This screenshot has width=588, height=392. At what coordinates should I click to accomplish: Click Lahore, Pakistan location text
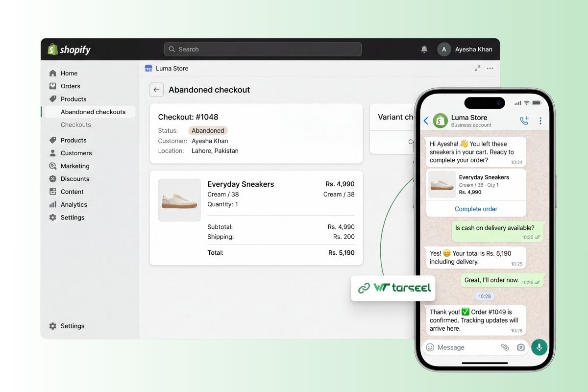[215, 151]
